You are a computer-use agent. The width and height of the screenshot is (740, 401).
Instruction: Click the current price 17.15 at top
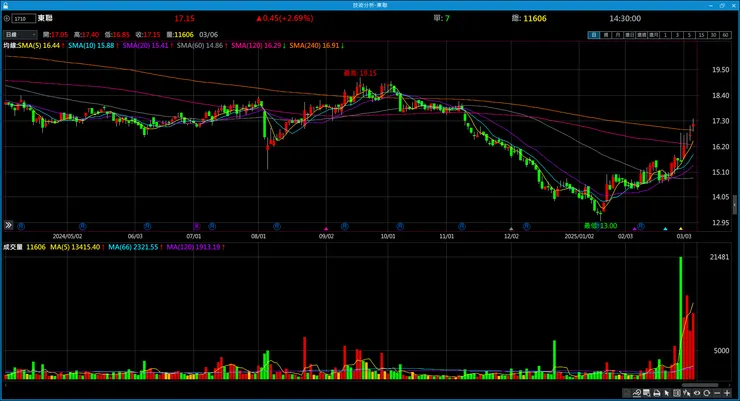click(184, 18)
